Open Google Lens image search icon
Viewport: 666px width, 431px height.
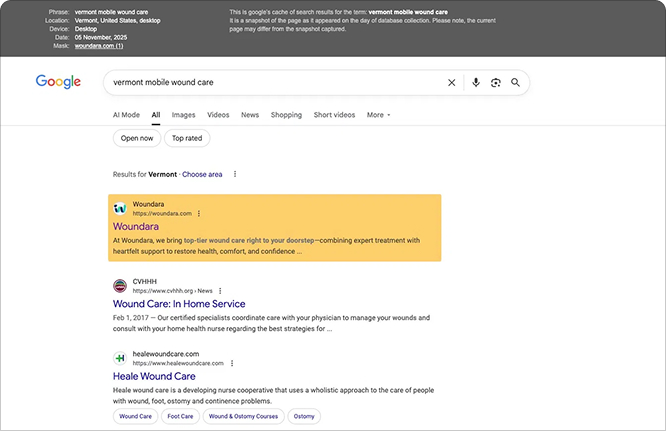pos(496,82)
